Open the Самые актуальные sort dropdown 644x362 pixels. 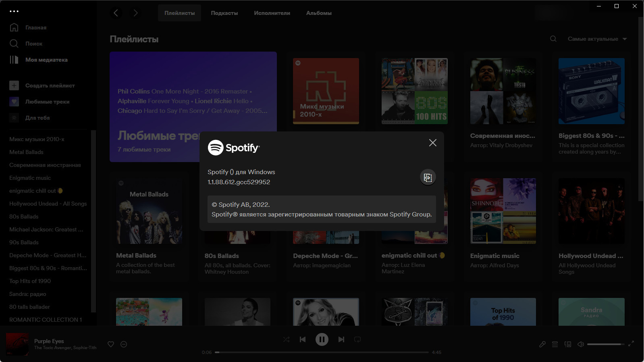(597, 39)
